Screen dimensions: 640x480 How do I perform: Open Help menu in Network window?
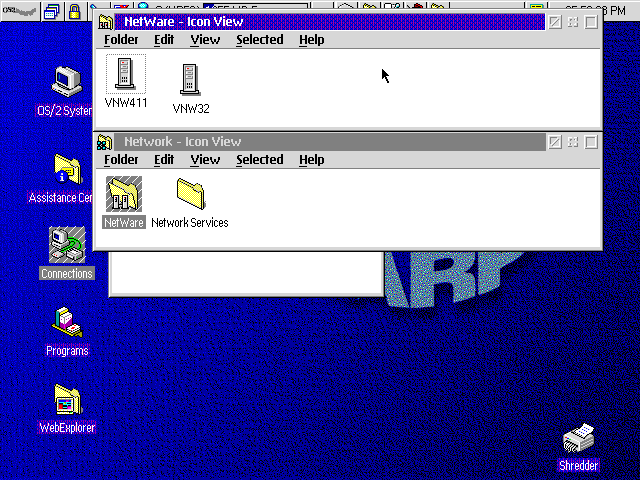[312, 160]
